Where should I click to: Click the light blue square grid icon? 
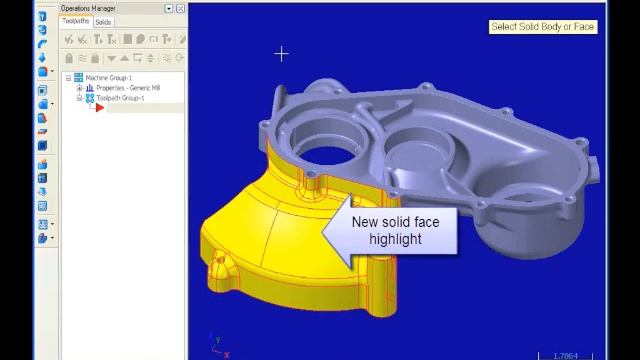42,206
